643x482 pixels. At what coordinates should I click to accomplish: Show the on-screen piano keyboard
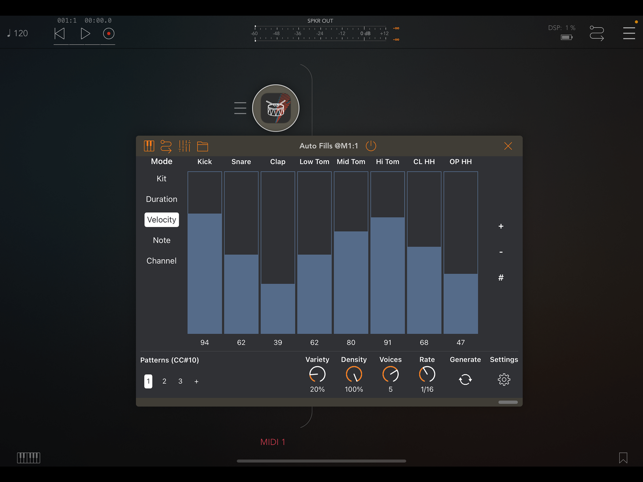[28, 458]
